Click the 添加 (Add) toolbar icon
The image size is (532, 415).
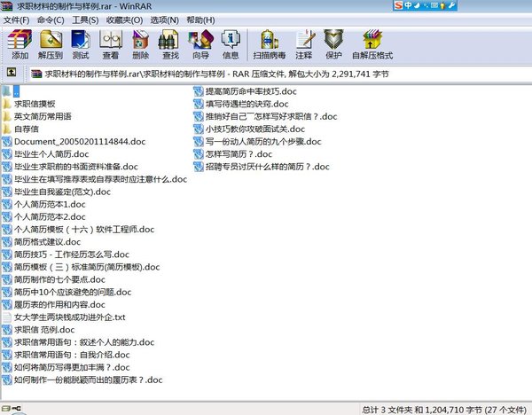20,44
